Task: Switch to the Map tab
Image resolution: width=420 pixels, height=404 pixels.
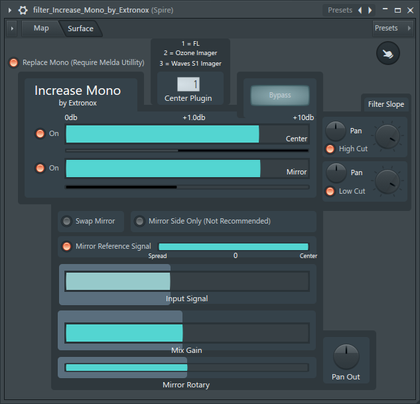Action: click(41, 28)
